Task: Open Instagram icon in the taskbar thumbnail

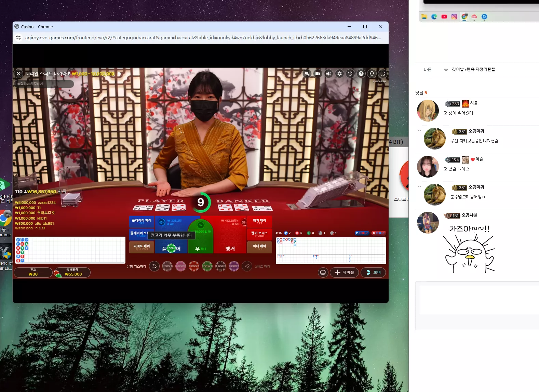Action: pyautogui.click(x=454, y=16)
